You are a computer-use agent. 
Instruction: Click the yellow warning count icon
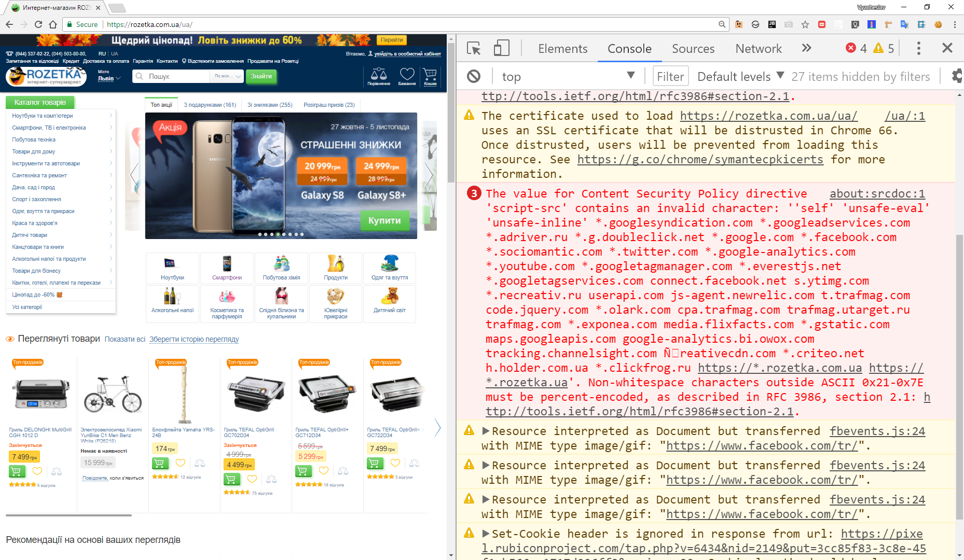(x=878, y=48)
